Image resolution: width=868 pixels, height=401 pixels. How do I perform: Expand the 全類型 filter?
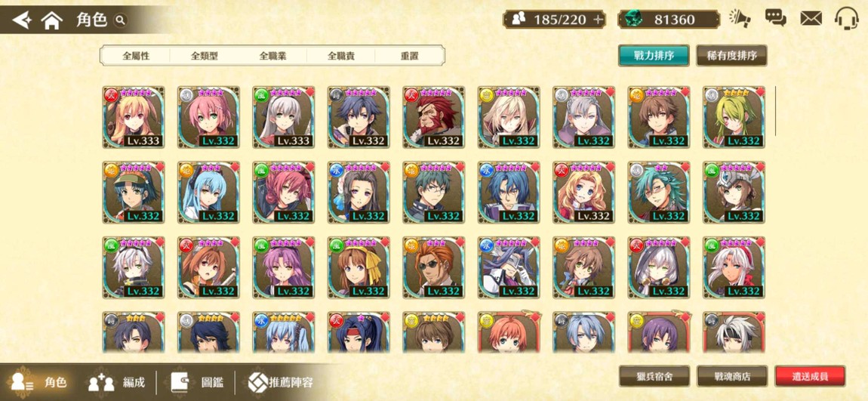(x=205, y=56)
